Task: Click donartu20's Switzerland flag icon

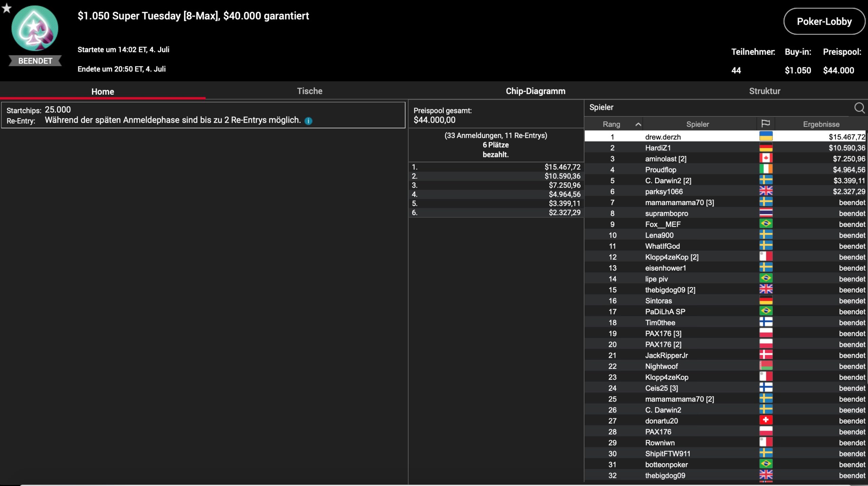Action: tap(766, 421)
